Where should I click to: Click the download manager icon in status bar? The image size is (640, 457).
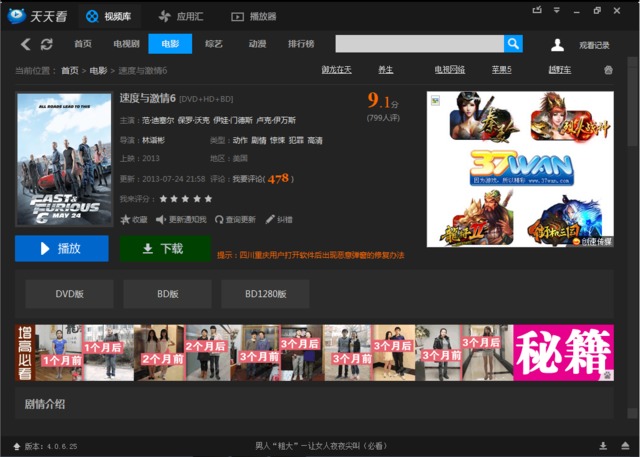(603, 446)
